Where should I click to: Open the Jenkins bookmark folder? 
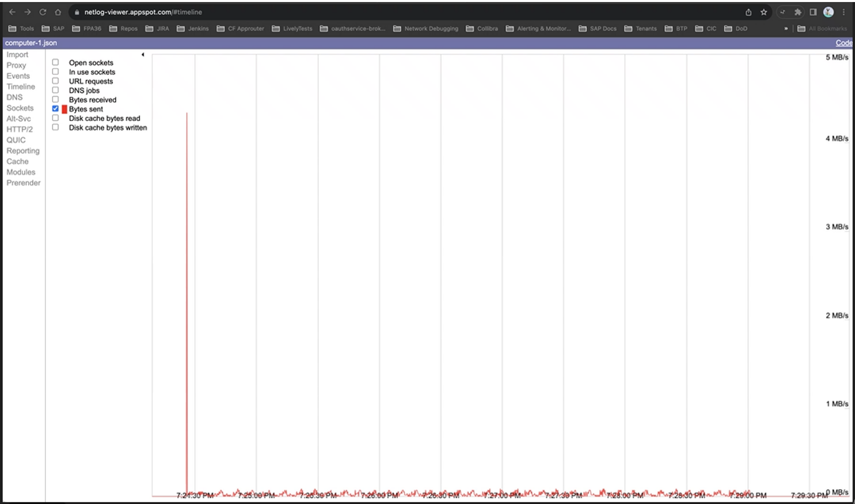(193, 28)
